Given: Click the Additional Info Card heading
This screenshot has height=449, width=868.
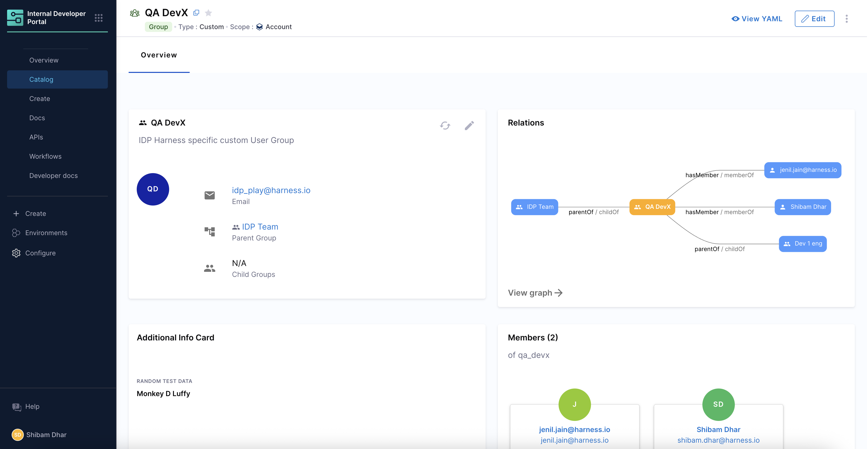Looking at the screenshot, I should [x=175, y=337].
